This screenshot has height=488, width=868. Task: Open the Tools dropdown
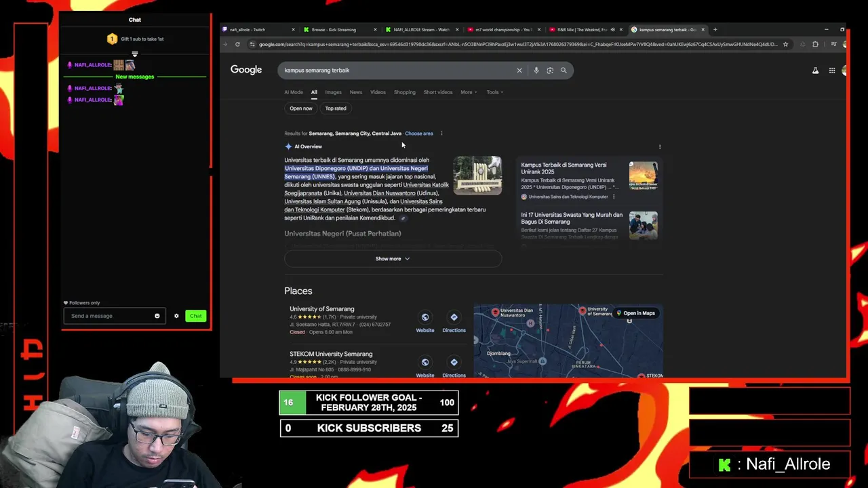[x=494, y=92]
